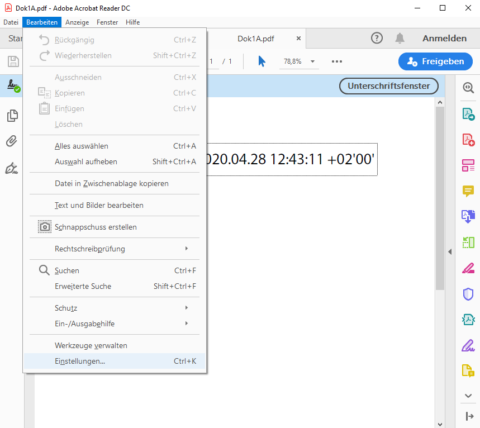480x428 pixels.
Task: Click vertical scrollbar up arrow
Action: coord(440,103)
